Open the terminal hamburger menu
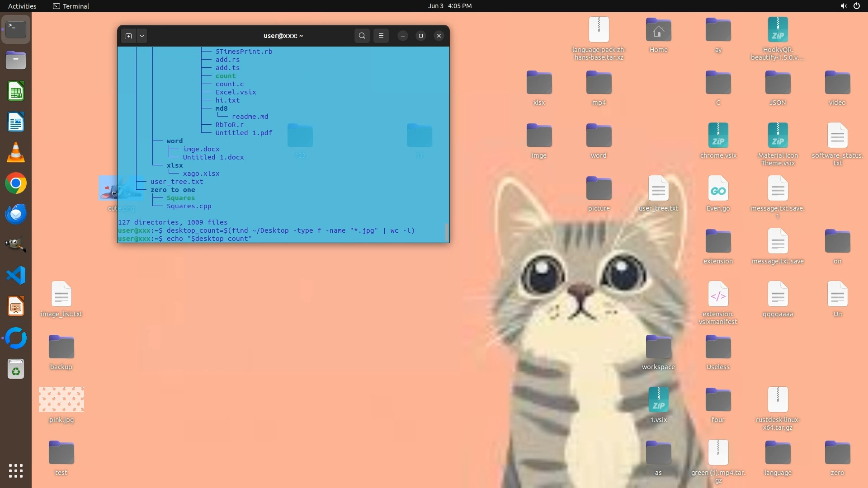 (x=381, y=36)
